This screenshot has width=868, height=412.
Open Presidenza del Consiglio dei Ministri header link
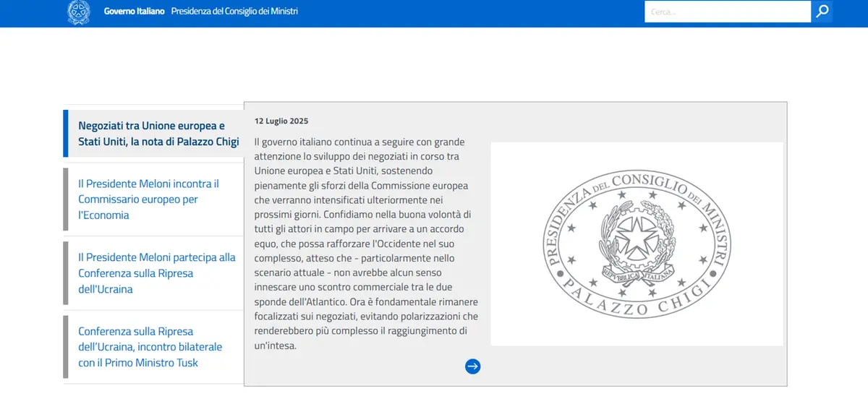pyautogui.click(x=234, y=12)
